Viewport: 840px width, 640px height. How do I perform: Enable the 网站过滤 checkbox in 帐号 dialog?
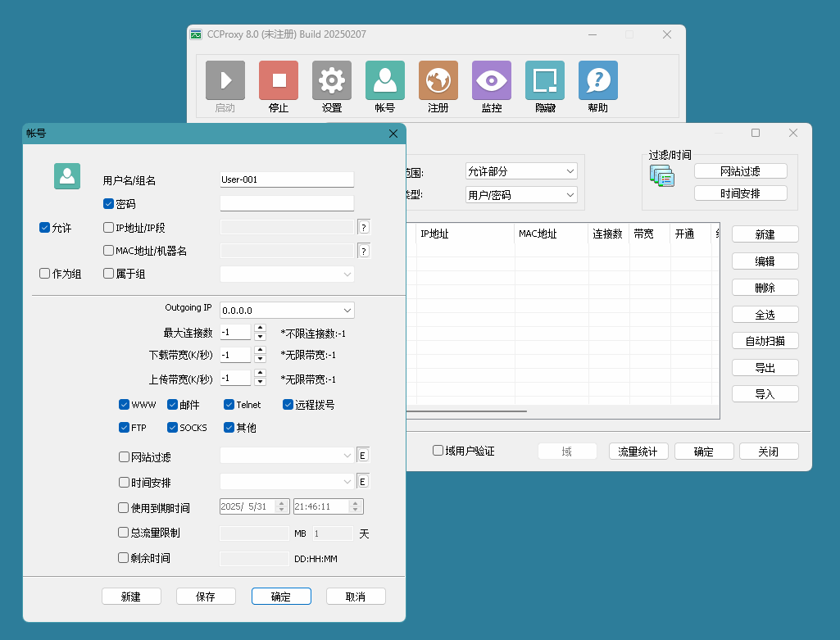point(124,456)
